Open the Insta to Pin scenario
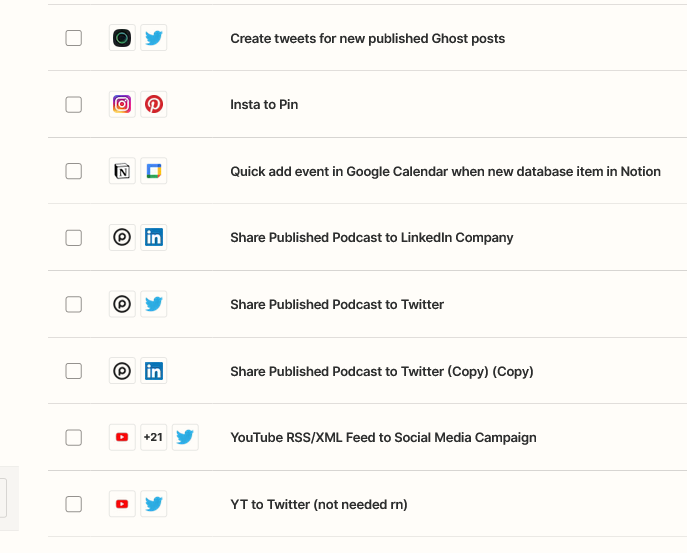The image size is (687, 553). [264, 104]
